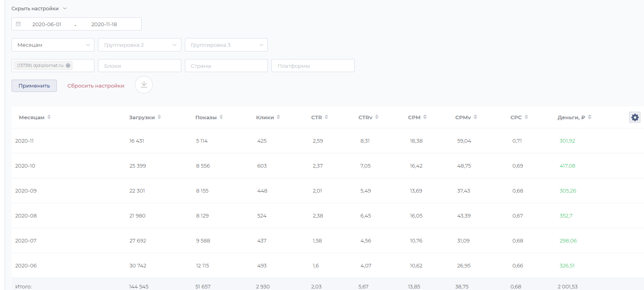Image resolution: width=644 pixels, height=290 pixels.
Task: Click the 25 399 загрузки cell
Action: pyautogui.click(x=138, y=166)
